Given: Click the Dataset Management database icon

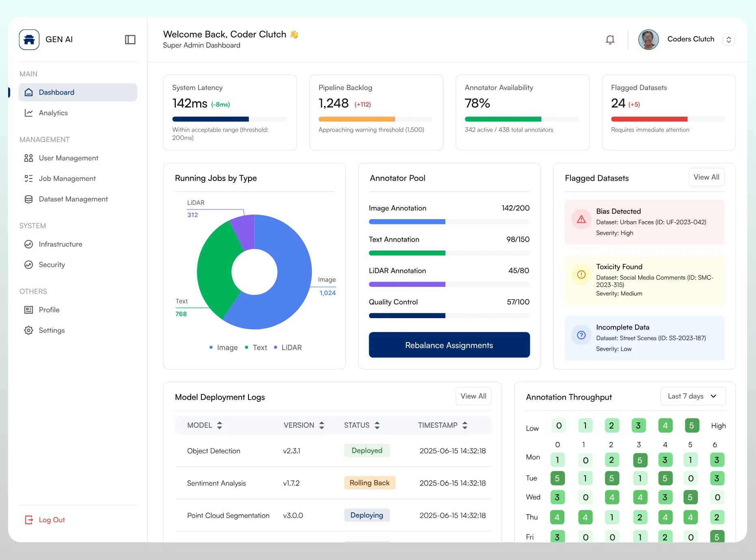Looking at the screenshot, I should coord(28,199).
